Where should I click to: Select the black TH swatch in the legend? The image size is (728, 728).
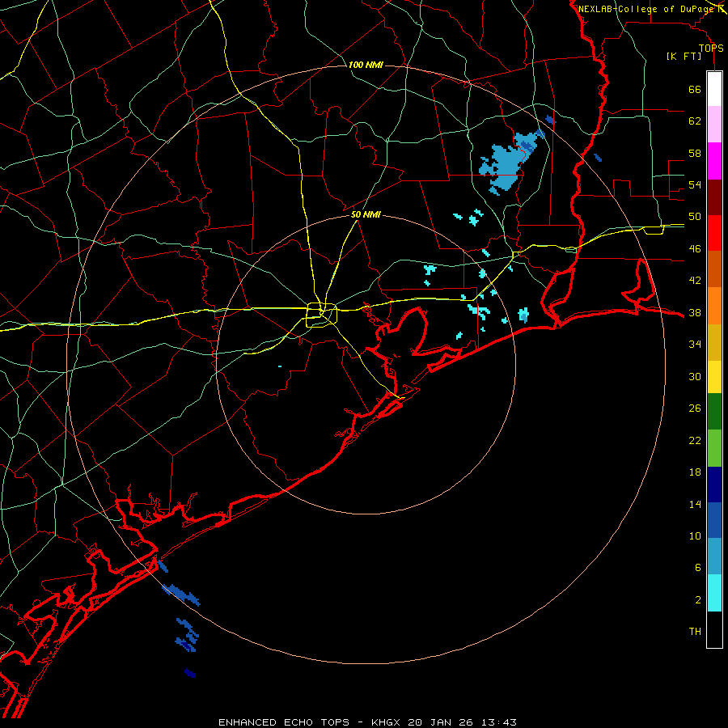(714, 629)
